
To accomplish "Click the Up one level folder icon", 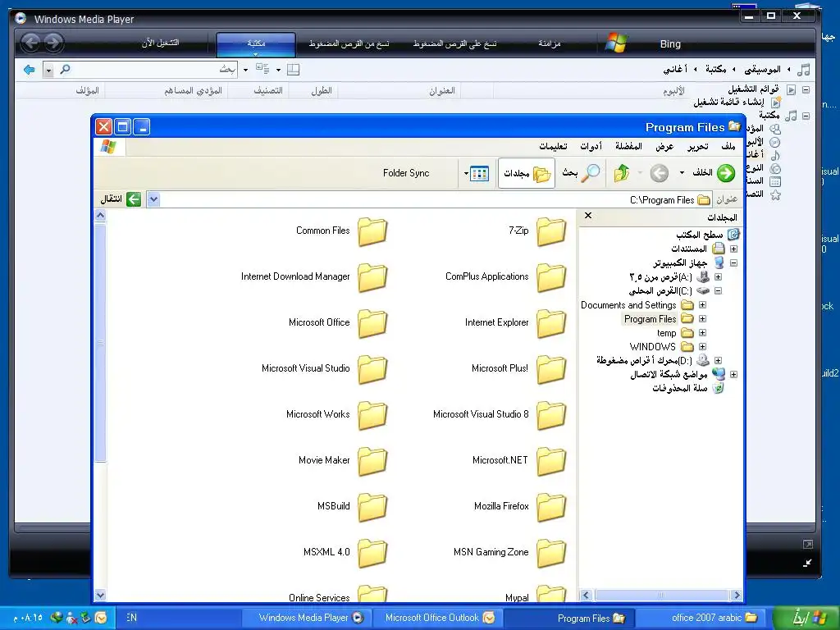I will pos(622,173).
